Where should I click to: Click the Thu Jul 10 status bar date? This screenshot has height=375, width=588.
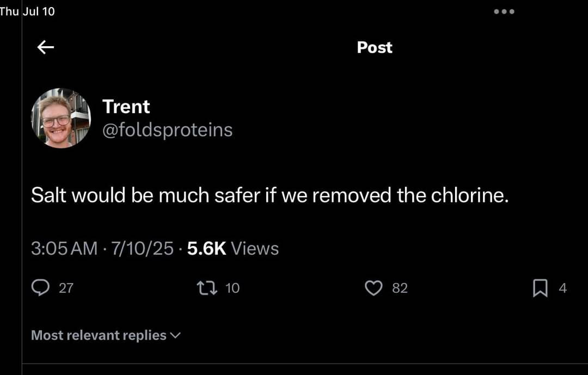pyautogui.click(x=28, y=11)
